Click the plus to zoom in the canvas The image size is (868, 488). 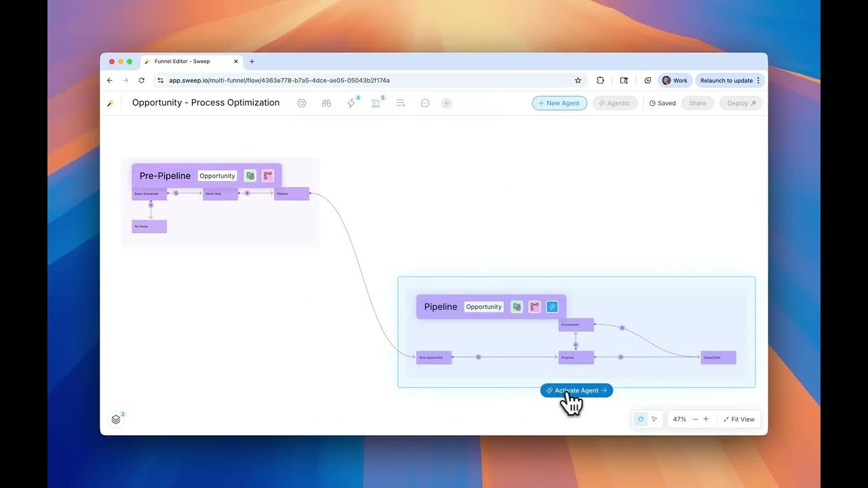point(706,419)
